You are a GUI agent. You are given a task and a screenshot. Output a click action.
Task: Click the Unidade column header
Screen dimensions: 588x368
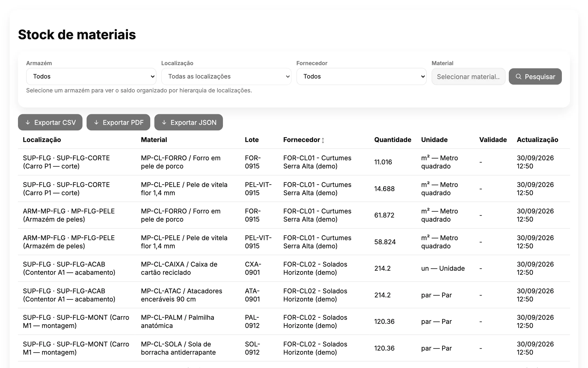pyautogui.click(x=434, y=140)
